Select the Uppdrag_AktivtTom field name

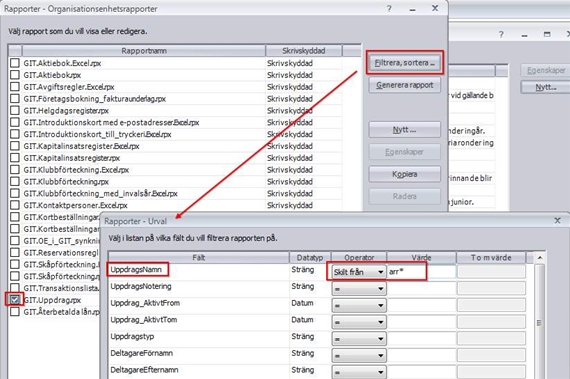144,320
